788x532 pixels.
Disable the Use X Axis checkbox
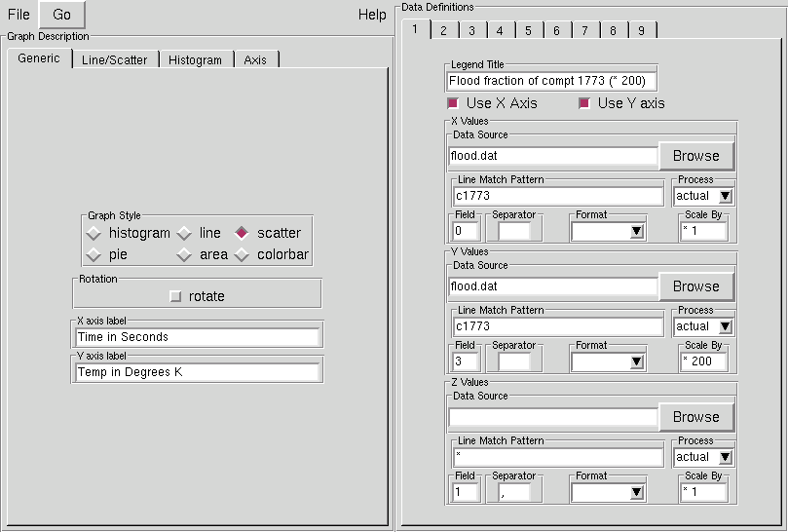[453, 103]
